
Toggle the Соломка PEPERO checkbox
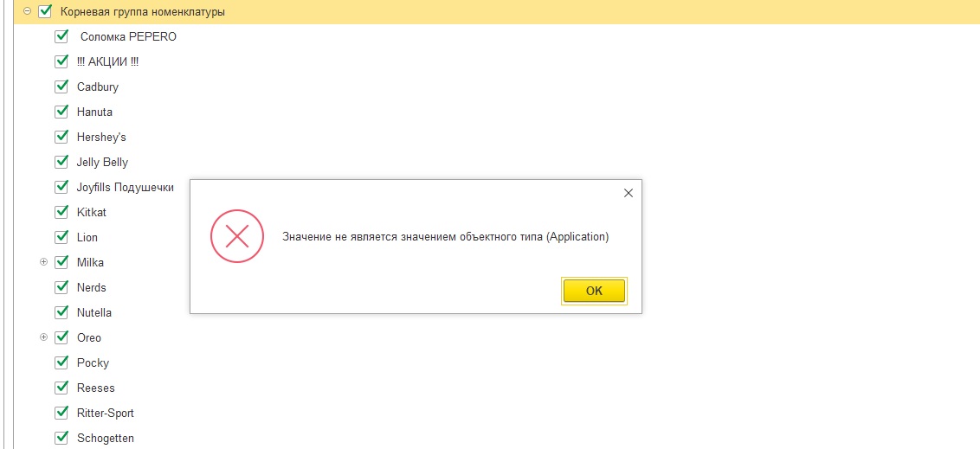(61, 37)
